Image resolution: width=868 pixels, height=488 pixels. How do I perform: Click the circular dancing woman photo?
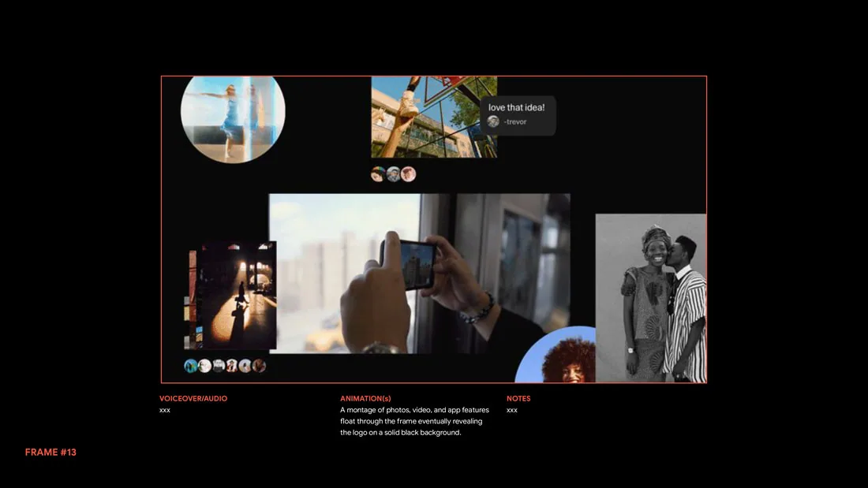pyautogui.click(x=233, y=120)
